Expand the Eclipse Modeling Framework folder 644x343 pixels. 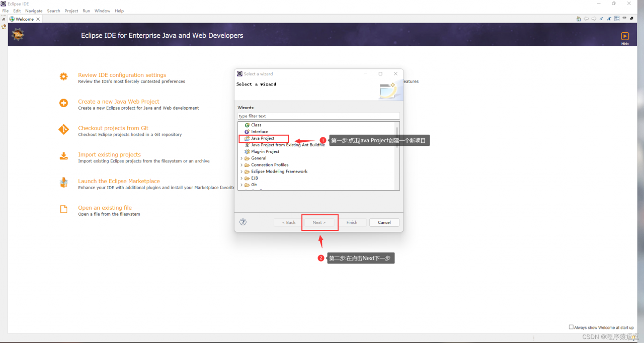pyautogui.click(x=242, y=171)
